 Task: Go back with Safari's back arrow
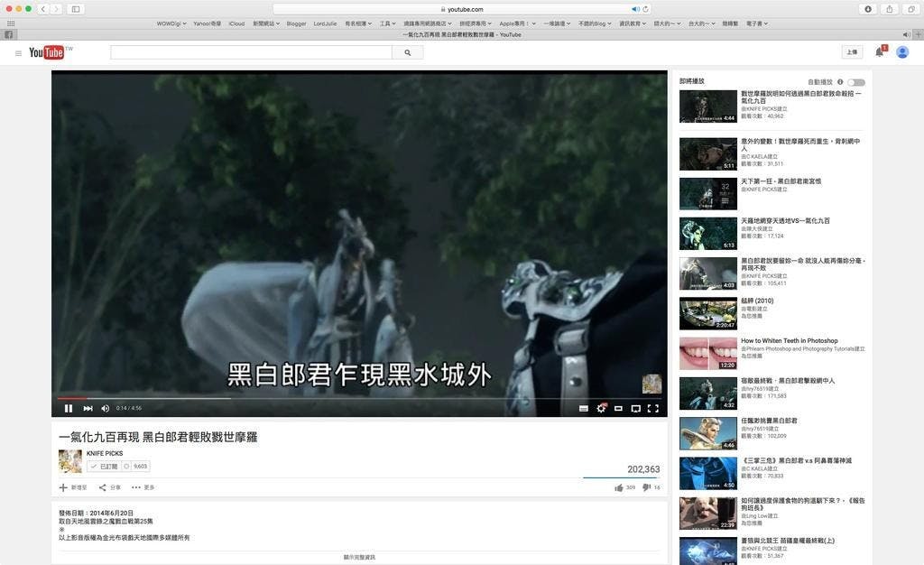coord(43,9)
